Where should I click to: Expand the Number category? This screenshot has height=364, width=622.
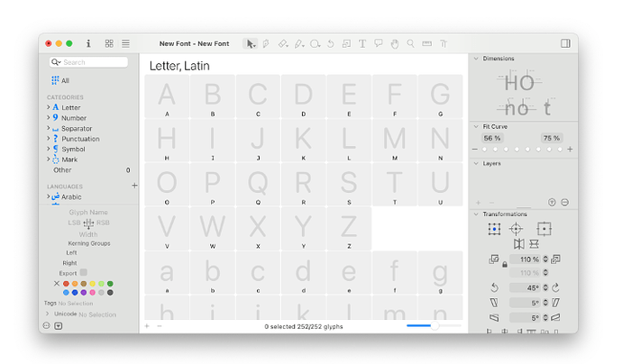[x=48, y=118]
